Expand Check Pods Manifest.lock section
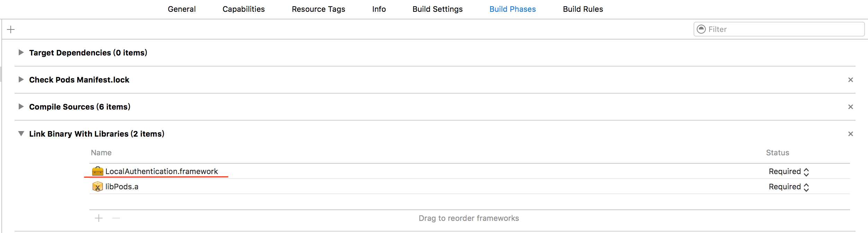The height and width of the screenshot is (233, 868). [21, 79]
